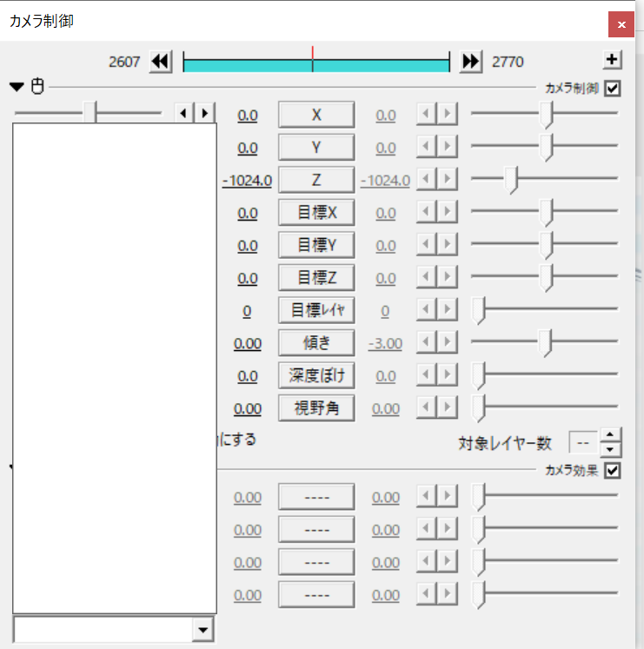This screenshot has height=649, width=644.
Task: Toggle the カメラ効果 checkbox
Action: coord(613,471)
